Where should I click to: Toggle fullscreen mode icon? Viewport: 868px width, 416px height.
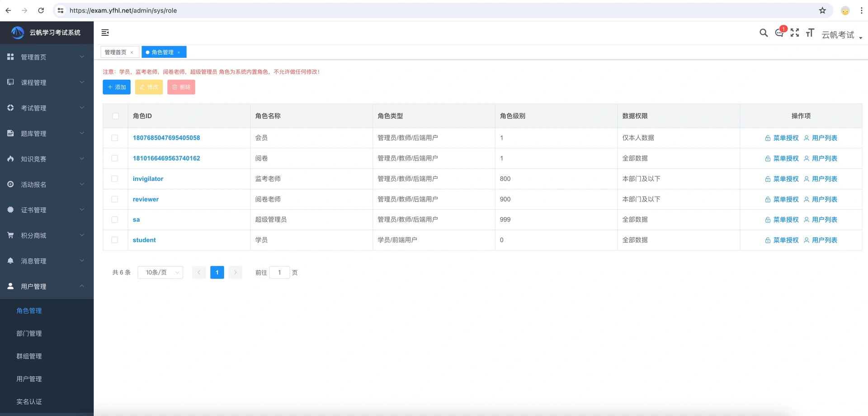click(x=795, y=33)
